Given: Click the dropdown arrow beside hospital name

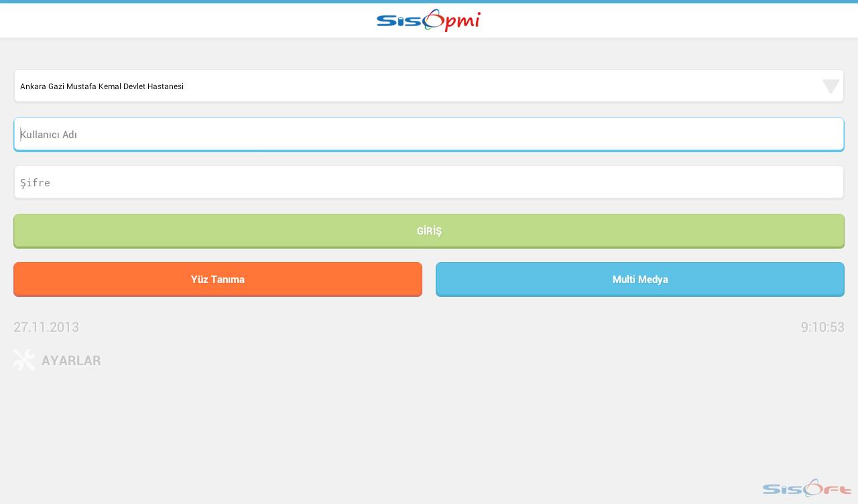Looking at the screenshot, I should tap(831, 86).
